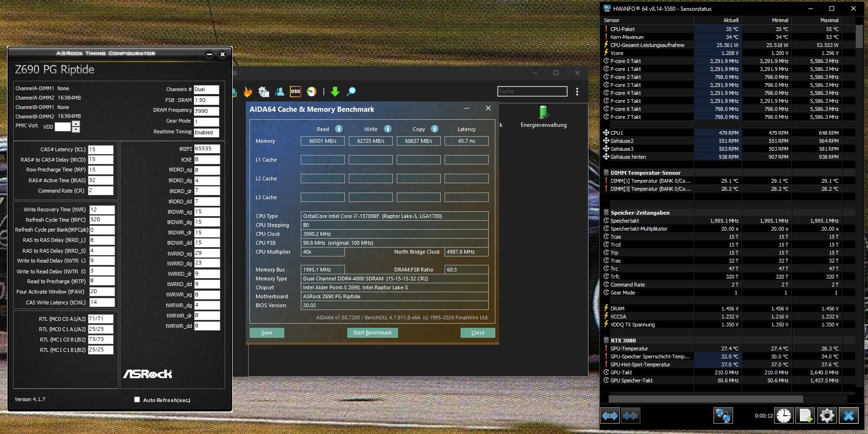This screenshot has width=868, height=434.
Task: Click the Memory Latency result 45.7 ns
Action: click(466, 141)
